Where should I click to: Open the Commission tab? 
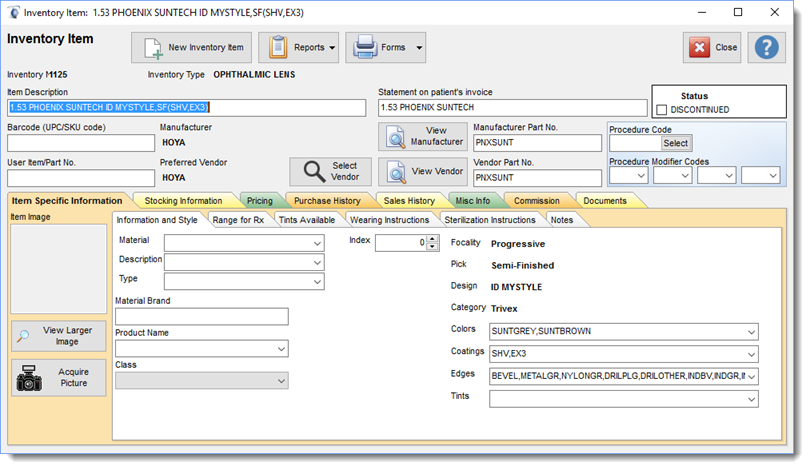(x=537, y=201)
